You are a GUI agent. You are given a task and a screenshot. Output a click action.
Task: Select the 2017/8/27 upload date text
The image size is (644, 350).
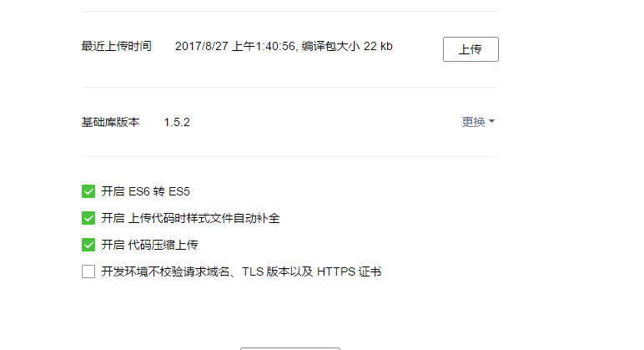(202, 46)
